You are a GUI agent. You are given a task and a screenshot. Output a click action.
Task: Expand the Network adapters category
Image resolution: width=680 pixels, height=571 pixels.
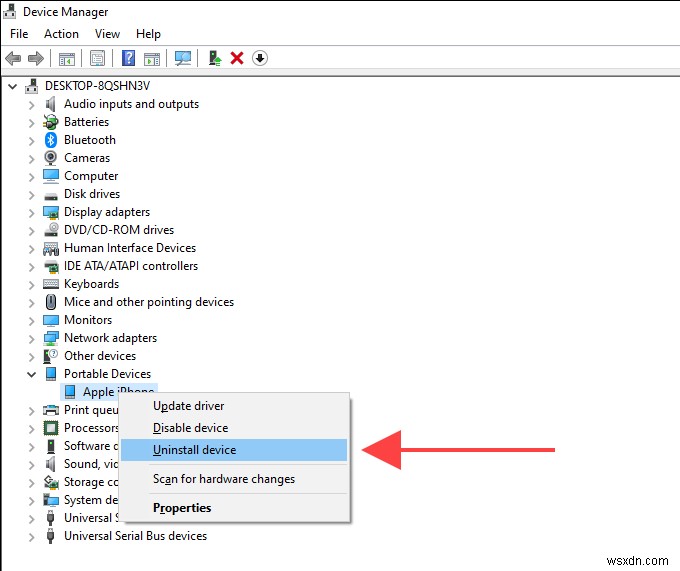pyautogui.click(x=31, y=338)
